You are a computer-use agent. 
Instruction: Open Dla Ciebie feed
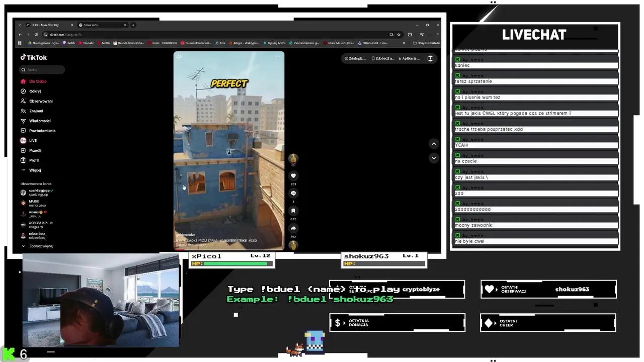coord(34,81)
